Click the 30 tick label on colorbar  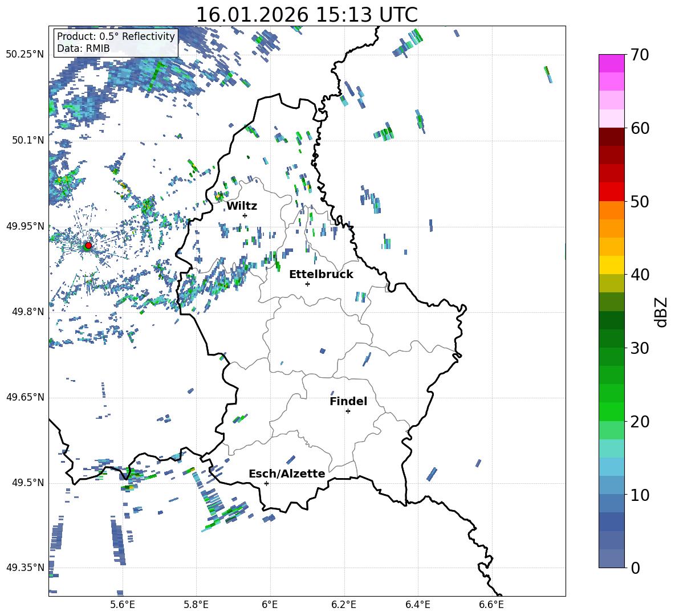[640, 348]
